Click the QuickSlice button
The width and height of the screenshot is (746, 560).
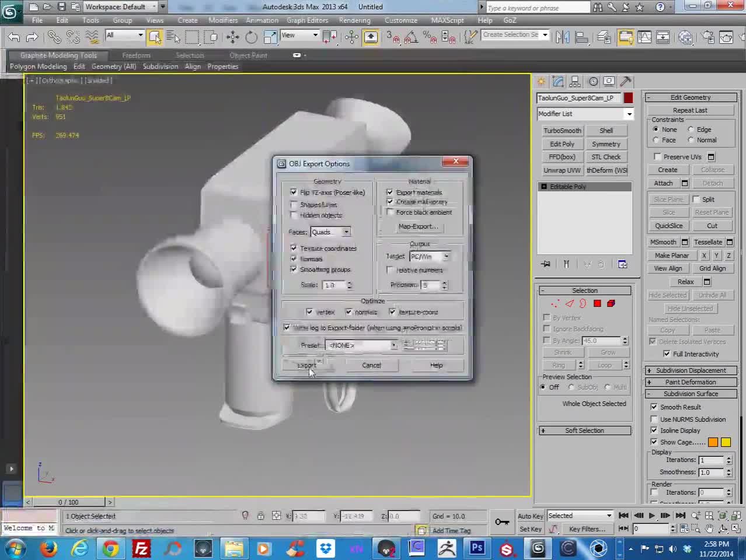tap(668, 226)
